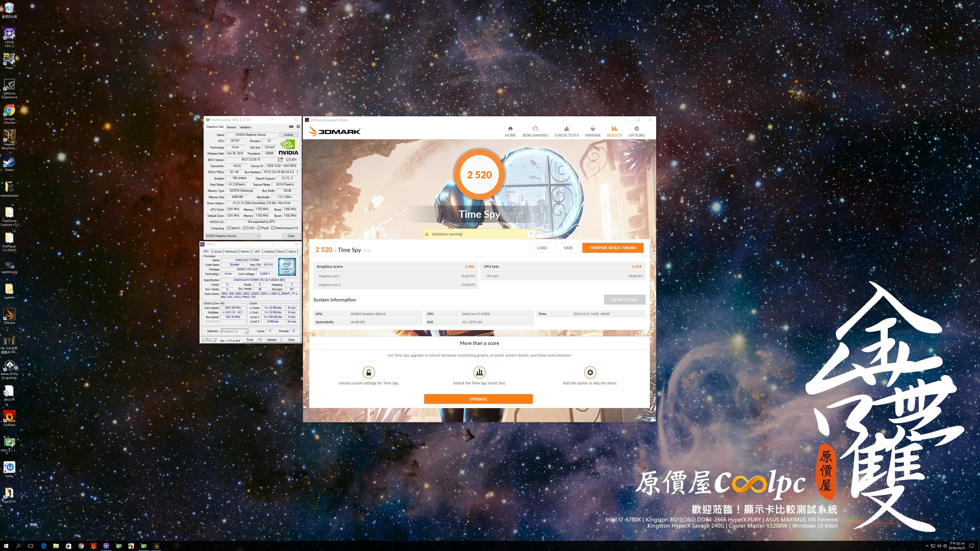Click orange UPGRADE button
This screenshot has height=551, width=980.
coord(478,399)
